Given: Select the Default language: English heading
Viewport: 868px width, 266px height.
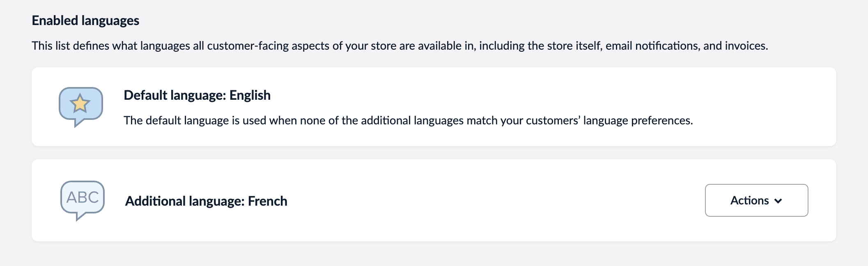Looking at the screenshot, I should [197, 95].
